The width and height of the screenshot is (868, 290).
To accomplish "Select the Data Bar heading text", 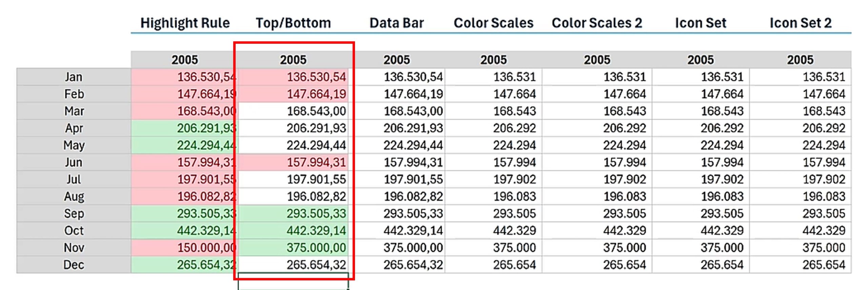I will pyautogui.click(x=396, y=23).
